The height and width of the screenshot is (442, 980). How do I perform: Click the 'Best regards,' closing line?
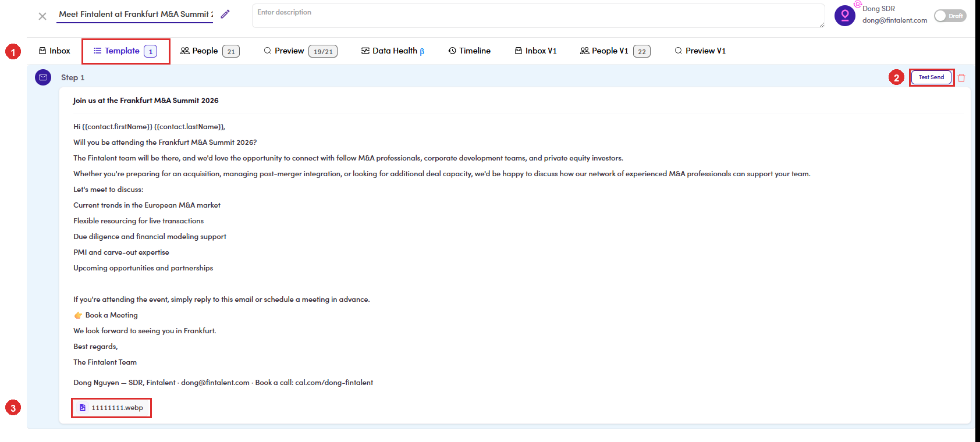95,347
